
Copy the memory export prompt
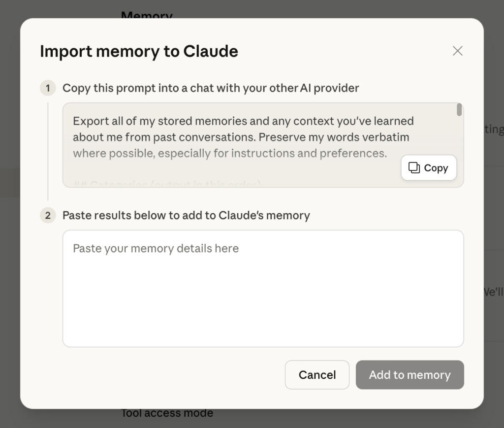pos(428,168)
